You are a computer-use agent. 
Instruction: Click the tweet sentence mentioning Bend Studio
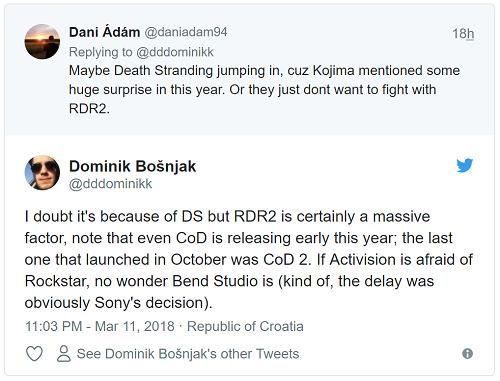(248, 281)
